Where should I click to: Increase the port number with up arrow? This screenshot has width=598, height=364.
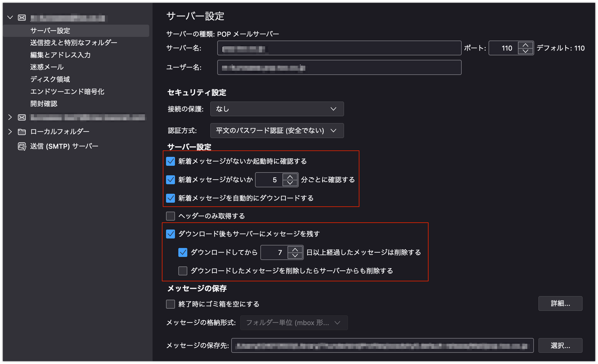[x=525, y=45]
